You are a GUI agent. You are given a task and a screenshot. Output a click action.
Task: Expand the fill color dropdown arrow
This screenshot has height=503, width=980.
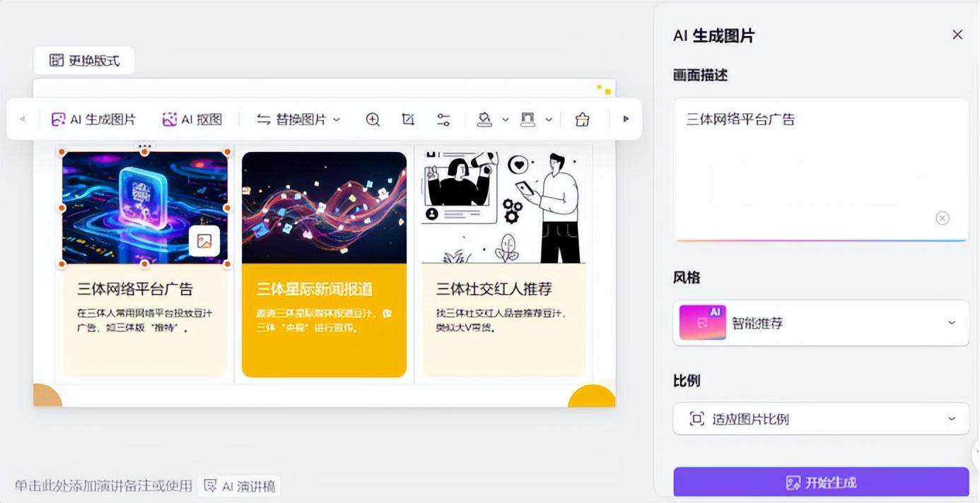tap(506, 119)
